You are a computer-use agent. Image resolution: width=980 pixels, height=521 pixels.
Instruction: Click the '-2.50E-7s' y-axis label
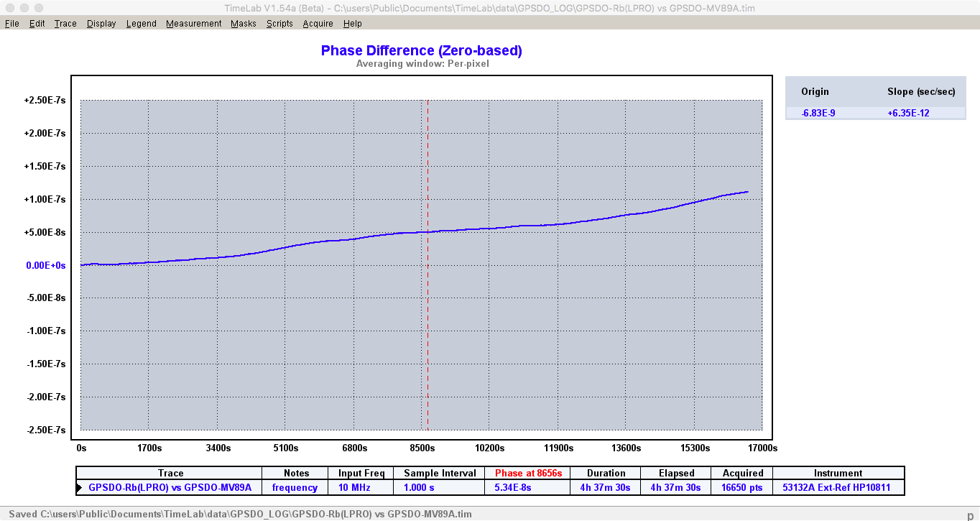click(x=46, y=430)
